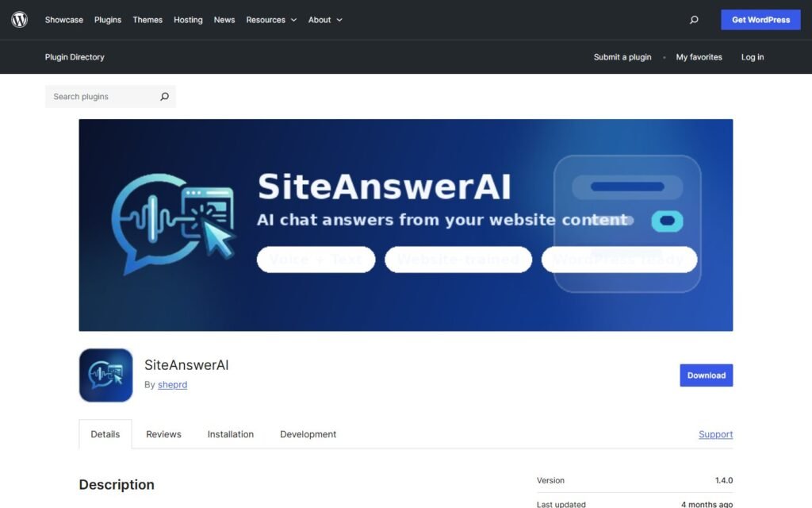Click the Log in link
This screenshot has width=812, height=508.
tap(753, 57)
